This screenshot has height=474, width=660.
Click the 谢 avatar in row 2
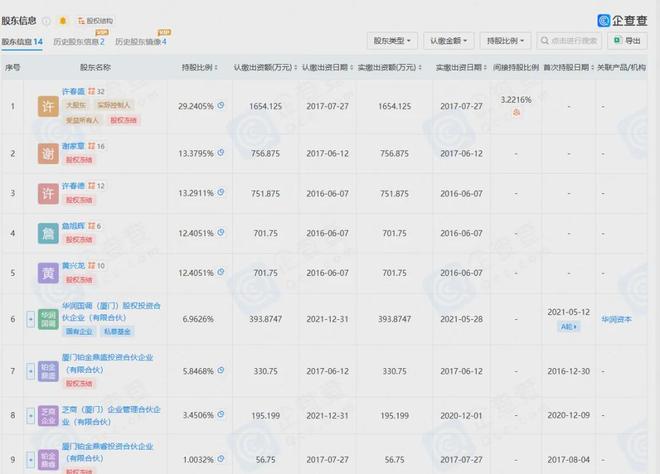[x=46, y=152]
